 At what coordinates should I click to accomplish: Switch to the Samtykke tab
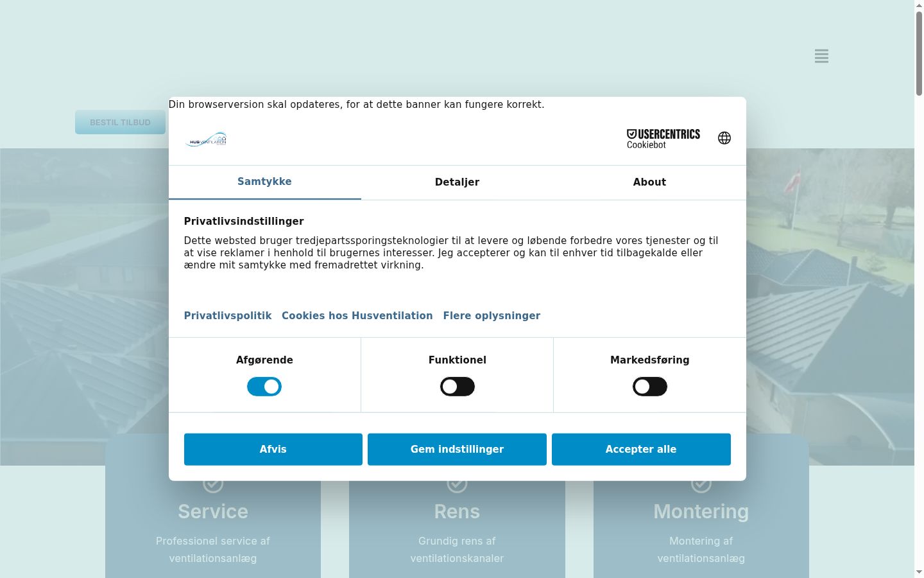(264, 182)
